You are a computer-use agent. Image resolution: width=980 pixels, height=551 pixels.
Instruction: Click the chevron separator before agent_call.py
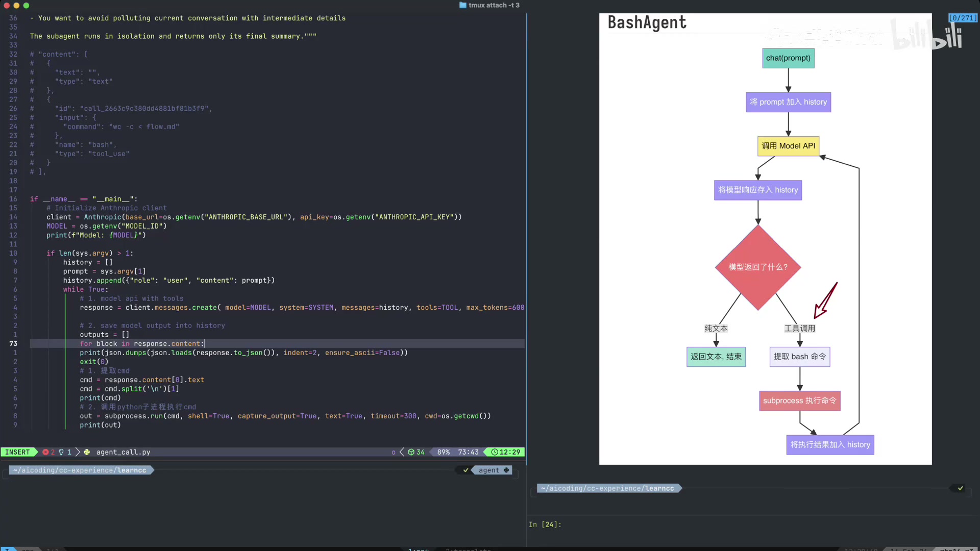tap(78, 453)
